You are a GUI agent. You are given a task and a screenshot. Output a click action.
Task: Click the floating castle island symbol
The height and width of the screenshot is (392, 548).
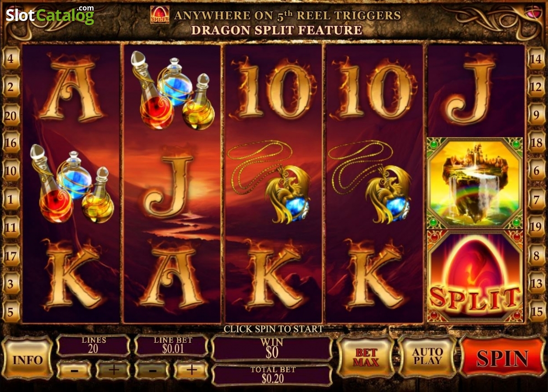pos(475,183)
